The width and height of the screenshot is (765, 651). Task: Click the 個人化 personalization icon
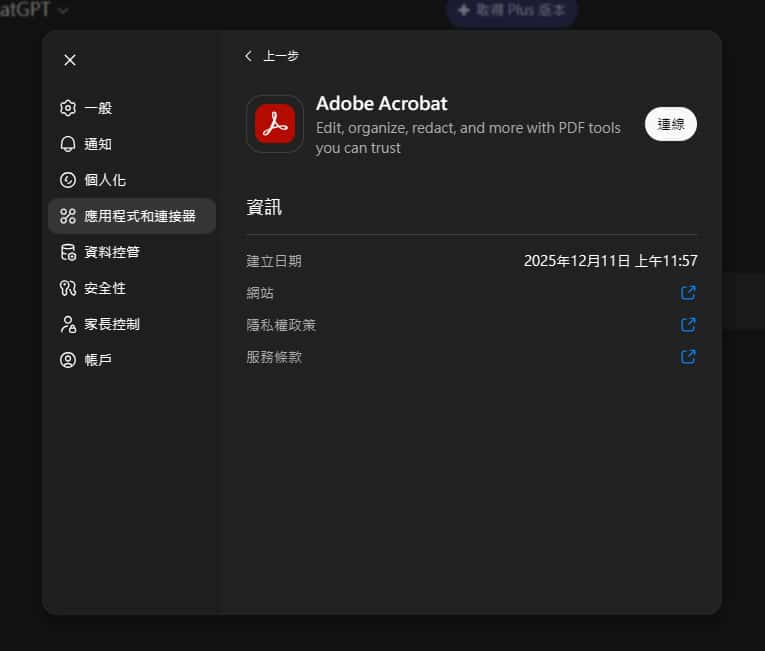pos(68,180)
